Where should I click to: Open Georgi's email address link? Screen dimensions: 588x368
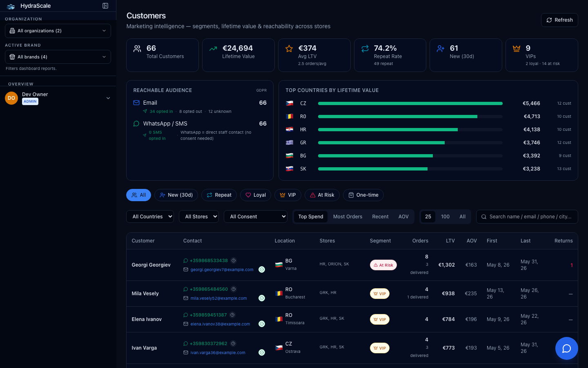(222, 270)
